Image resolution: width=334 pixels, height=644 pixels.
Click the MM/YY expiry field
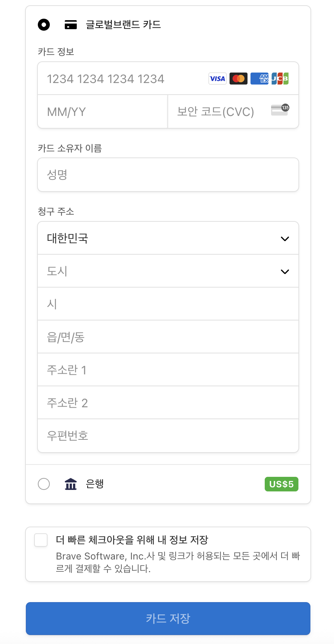(x=103, y=111)
